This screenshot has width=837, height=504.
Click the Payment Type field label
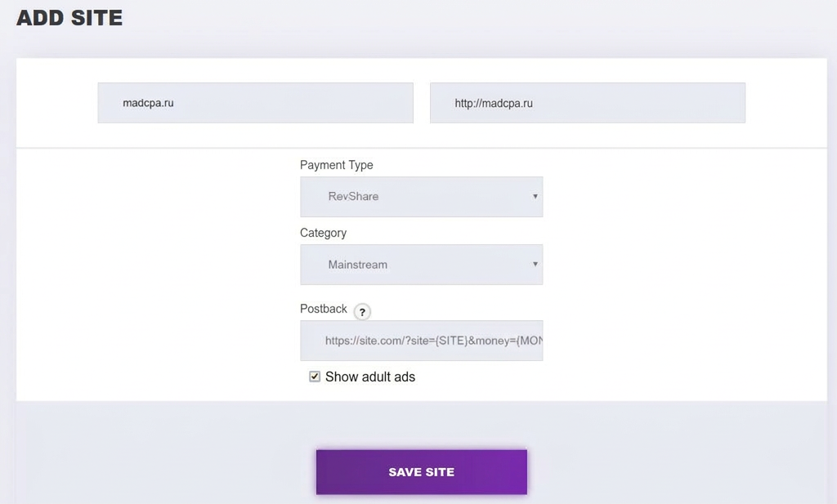coord(336,165)
